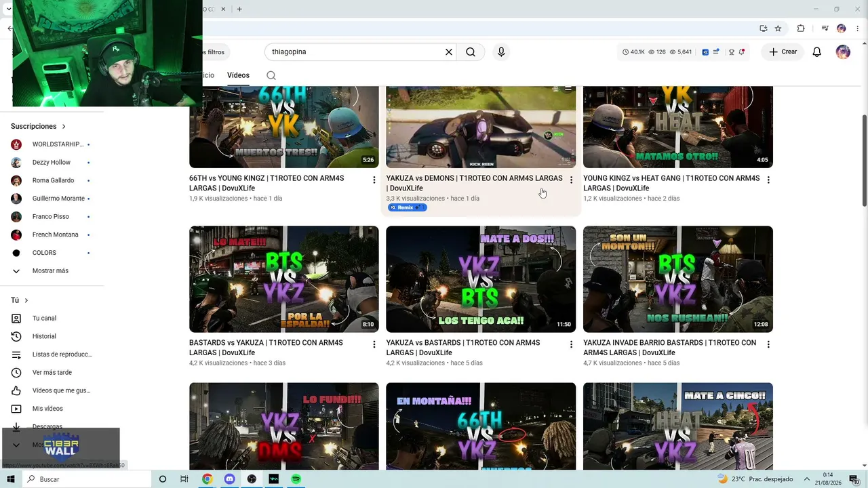Open options for YAKUZA vs DEMONS video
This screenshot has width=868, height=488.
[x=571, y=180]
